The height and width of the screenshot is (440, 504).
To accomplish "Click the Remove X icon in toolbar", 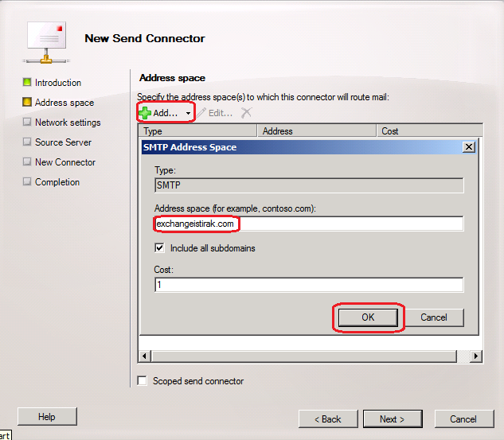I will [x=247, y=113].
